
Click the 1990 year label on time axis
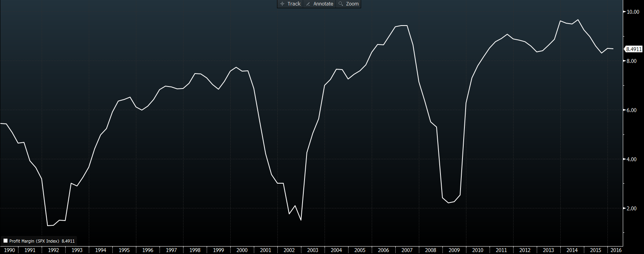[x=9, y=250]
